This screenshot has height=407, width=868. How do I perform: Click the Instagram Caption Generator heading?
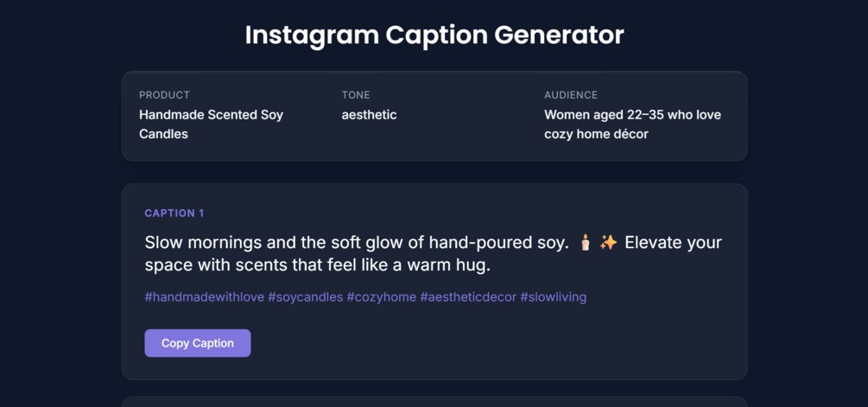coord(434,35)
